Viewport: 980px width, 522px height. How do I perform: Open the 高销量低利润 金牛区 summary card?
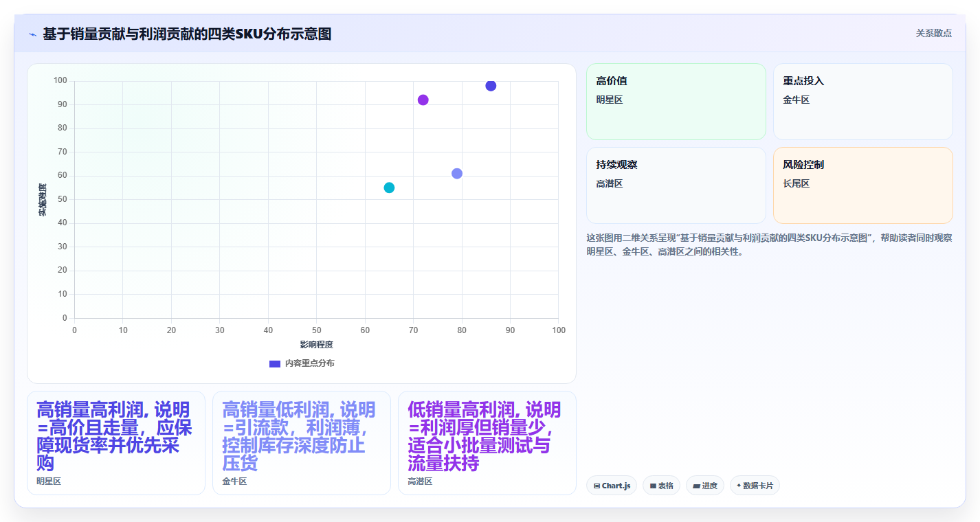(x=302, y=443)
